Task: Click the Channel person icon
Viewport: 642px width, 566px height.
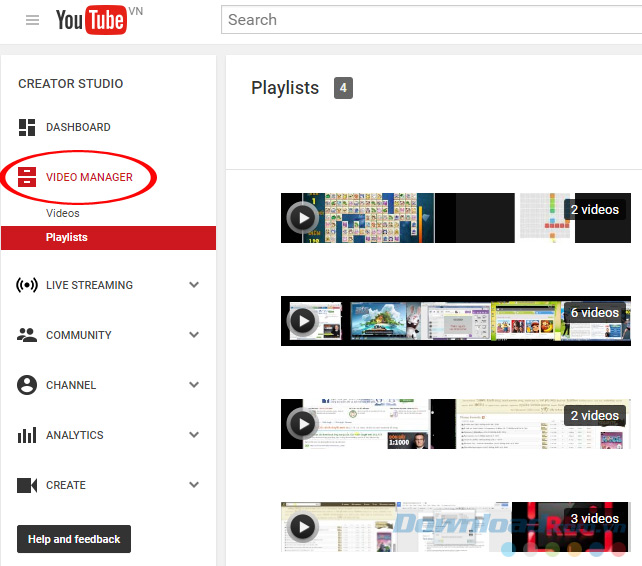Action: coord(27,385)
